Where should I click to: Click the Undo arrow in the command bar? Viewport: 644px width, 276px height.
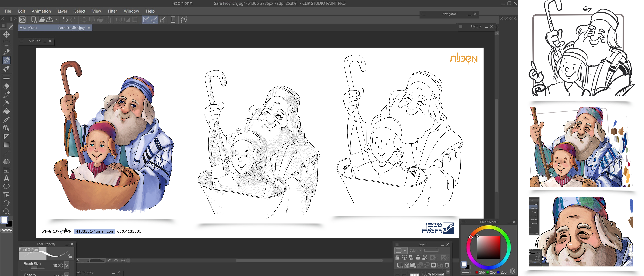[65, 19]
